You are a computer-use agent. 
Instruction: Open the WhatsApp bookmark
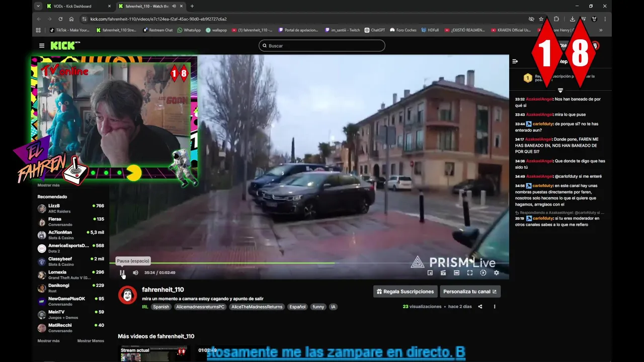pyautogui.click(x=189, y=30)
